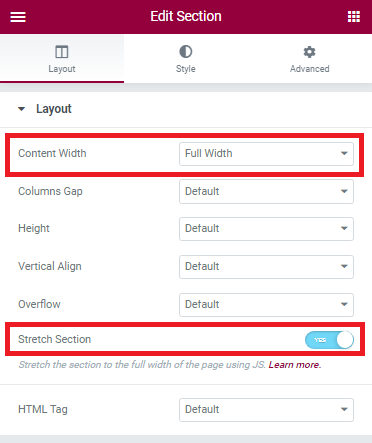Image resolution: width=372 pixels, height=443 pixels.
Task: Open the Overflow dropdown
Action: point(266,305)
